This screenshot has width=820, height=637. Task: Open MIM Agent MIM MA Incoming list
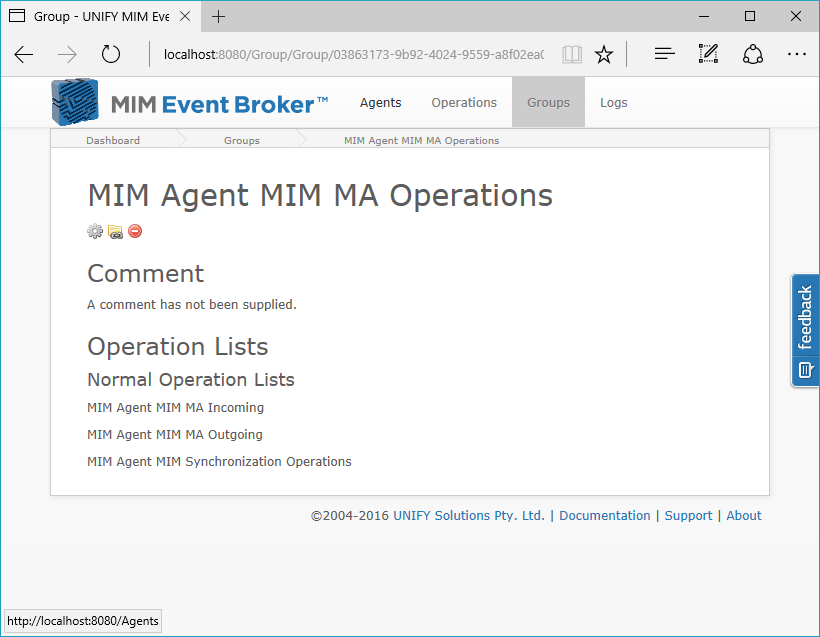tap(175, 407)
